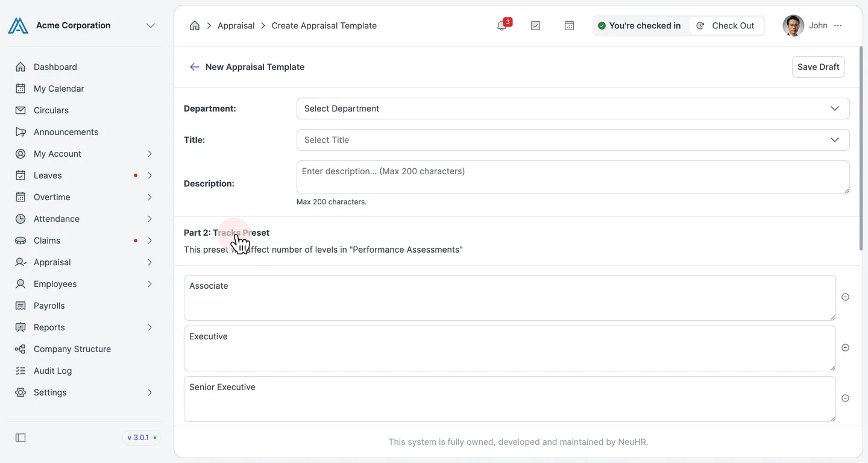Image resolution: width=868 pixels, height=463 pixels.
Task: Expand the Leaves submenu arrow
Action: click(x=149, y=175)
